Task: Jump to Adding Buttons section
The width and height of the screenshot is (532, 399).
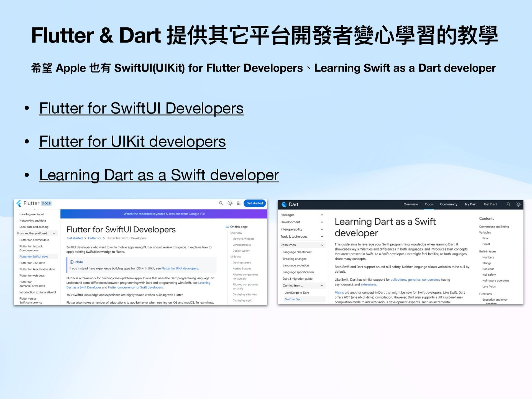Action: [x=242, y=269]
